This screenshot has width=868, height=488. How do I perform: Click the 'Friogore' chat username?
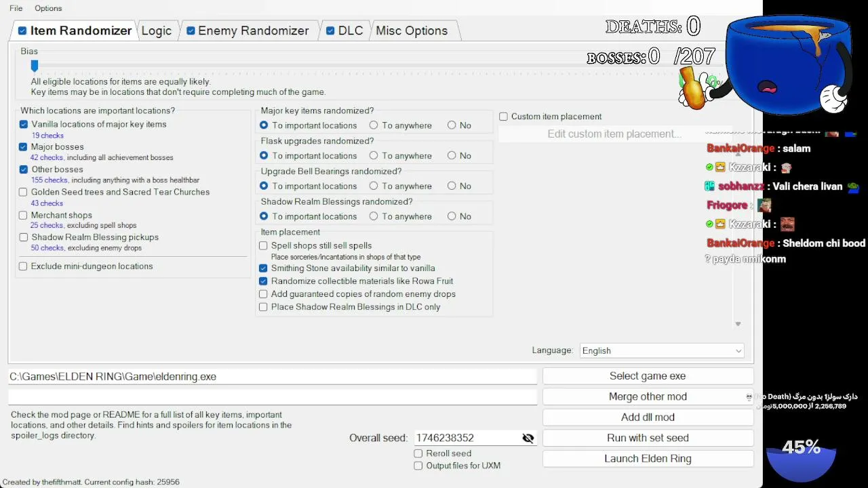pyautogui.click(x=727, y=205)
